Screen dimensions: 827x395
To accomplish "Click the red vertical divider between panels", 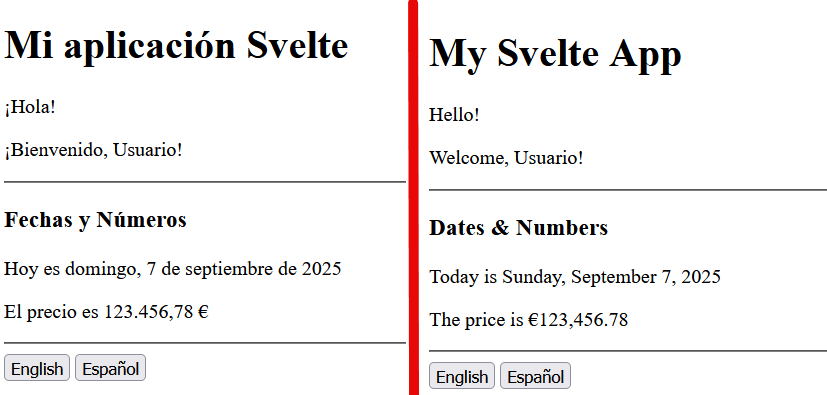I will [414, 197].
